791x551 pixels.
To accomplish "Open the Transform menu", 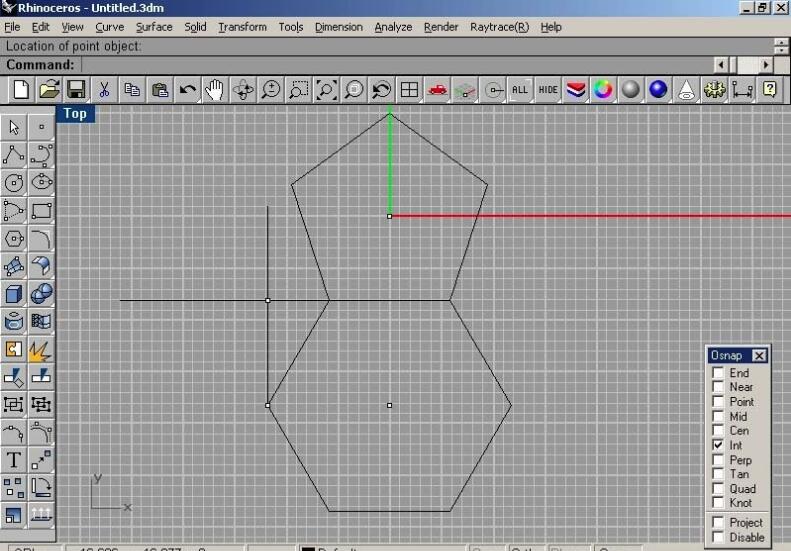I will (242, 27).
